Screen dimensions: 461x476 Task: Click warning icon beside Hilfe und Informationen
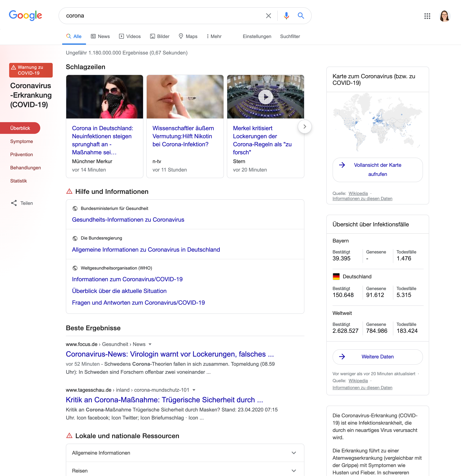pos(69,191)
